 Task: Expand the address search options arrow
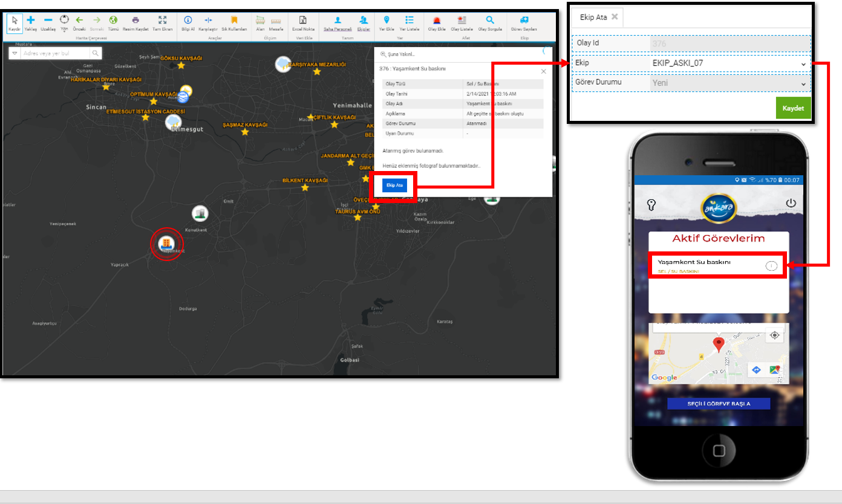pyautogui.click(x=15, y=54)
